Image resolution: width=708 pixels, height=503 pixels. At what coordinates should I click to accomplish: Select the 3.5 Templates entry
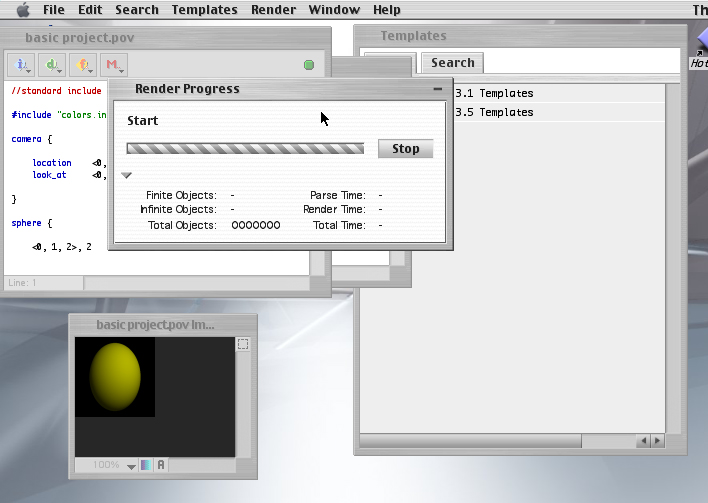[x=494, y=113]
